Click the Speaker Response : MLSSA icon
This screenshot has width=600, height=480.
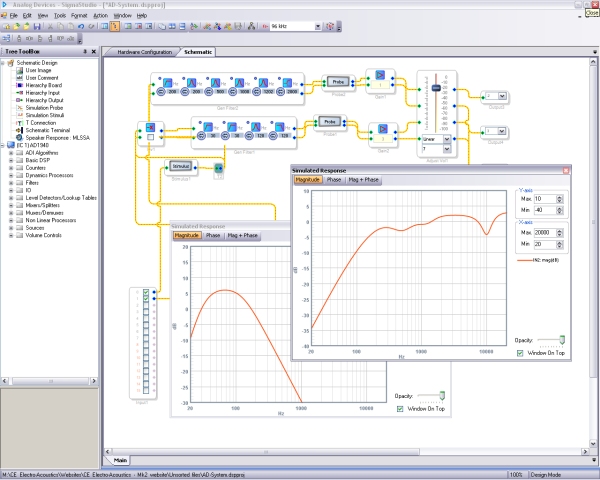coord(18,137)
